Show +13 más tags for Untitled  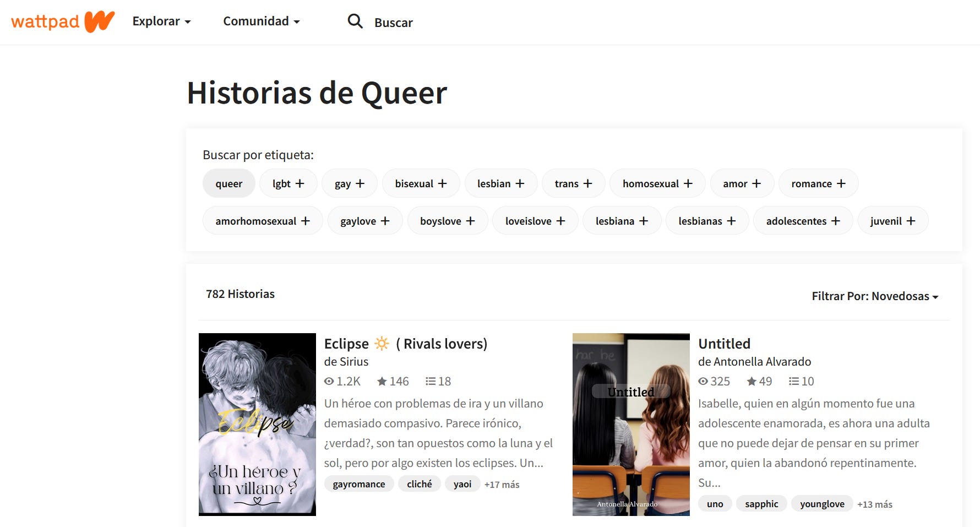click(x=875, y=504)
